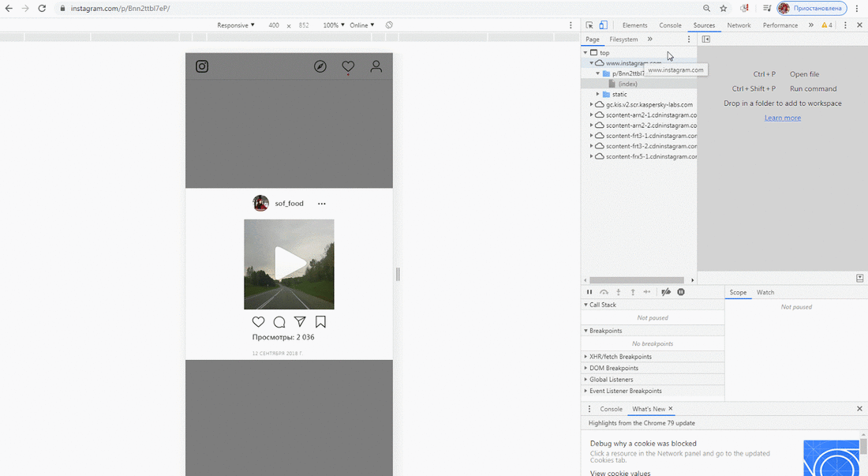Switch to the Console tab in top bar
Image resolution: width=868 pixels, height=476 pixels.
click(x=670, y=25)
